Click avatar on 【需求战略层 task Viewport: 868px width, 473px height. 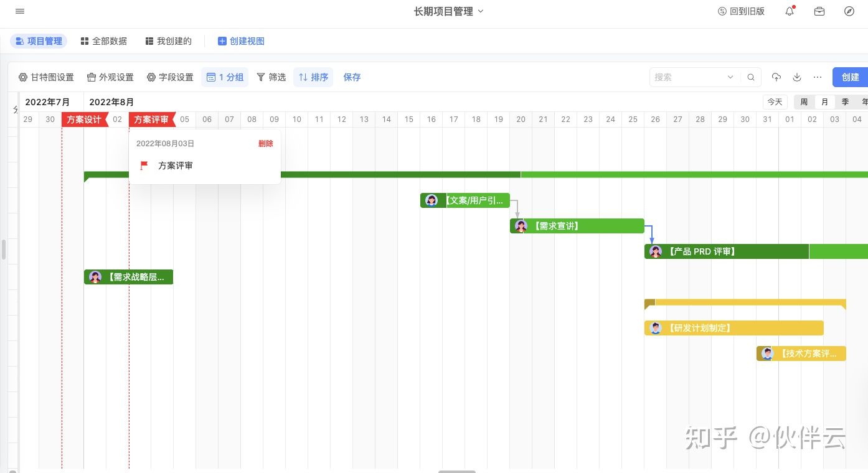[95, 277]
